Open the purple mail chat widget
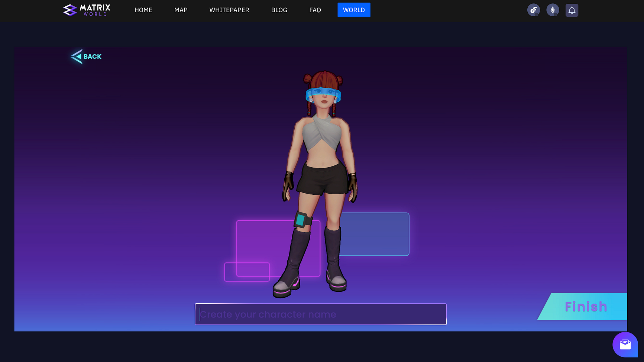The image size is (644, 362). tap(625, 345)
